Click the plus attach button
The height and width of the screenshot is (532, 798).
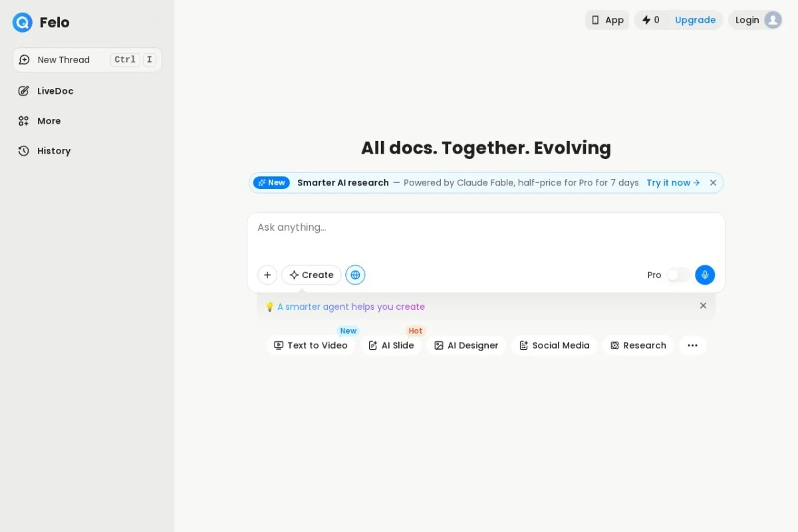[x=267, y=275]
